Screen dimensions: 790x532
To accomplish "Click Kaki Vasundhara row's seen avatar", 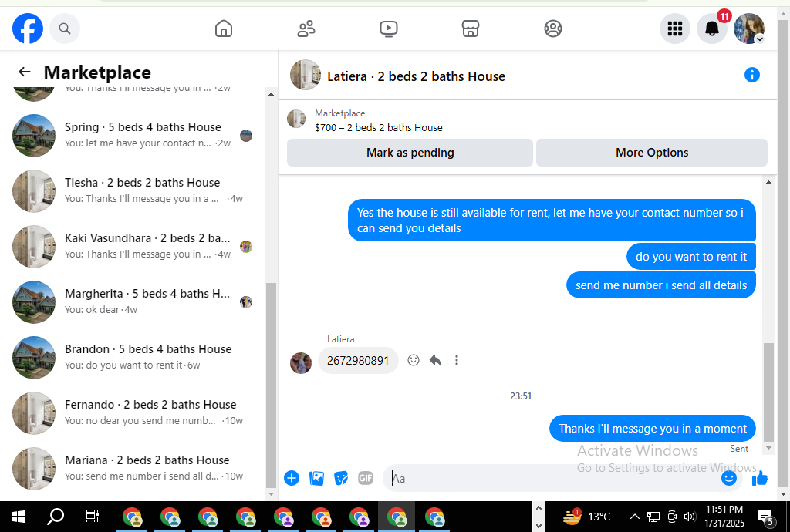I will click(x=246, y=247).
